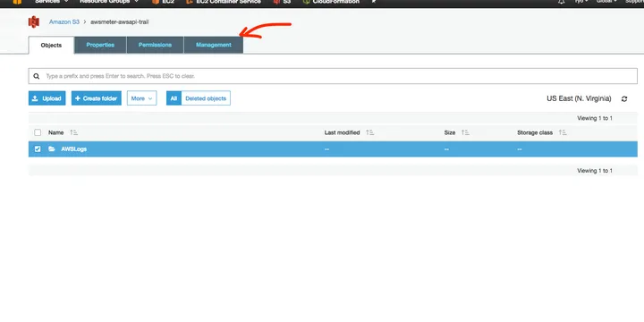Image resolution: width=644 pixels, height=322 pixels.
Task: Click the Last modified column header
Action: click(342, 132)
